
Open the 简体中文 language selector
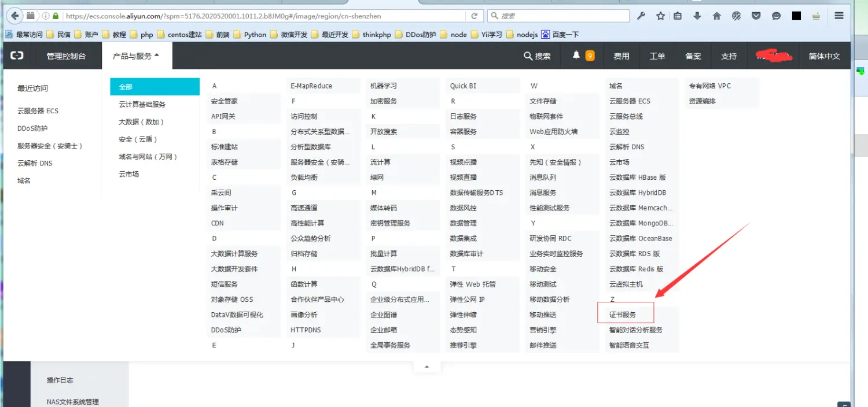[x=824, y=56]
